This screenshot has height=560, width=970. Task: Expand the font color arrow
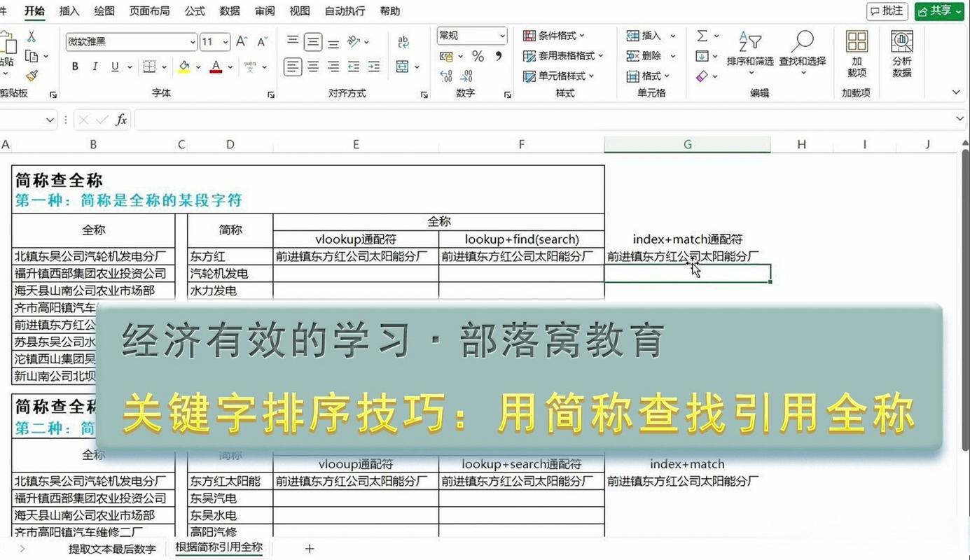[x=230, y=67]
